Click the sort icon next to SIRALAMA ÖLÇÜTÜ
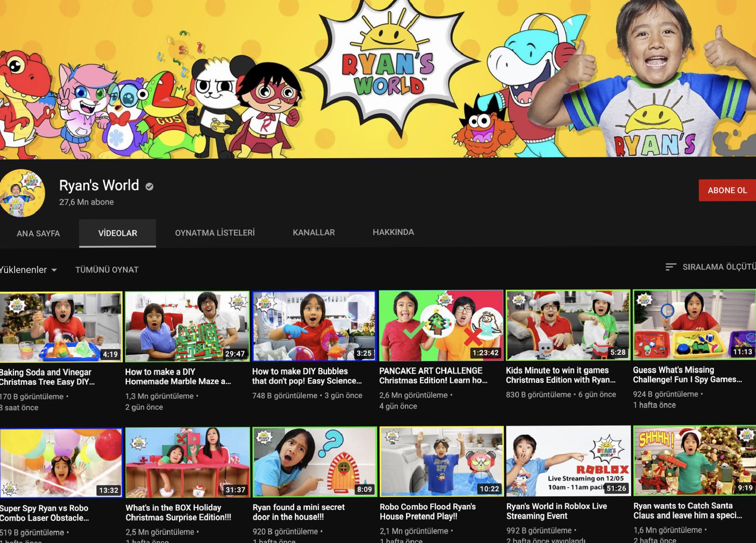Image resolution: width=756 pixels, height=543 pixels. tap(670, 267)
